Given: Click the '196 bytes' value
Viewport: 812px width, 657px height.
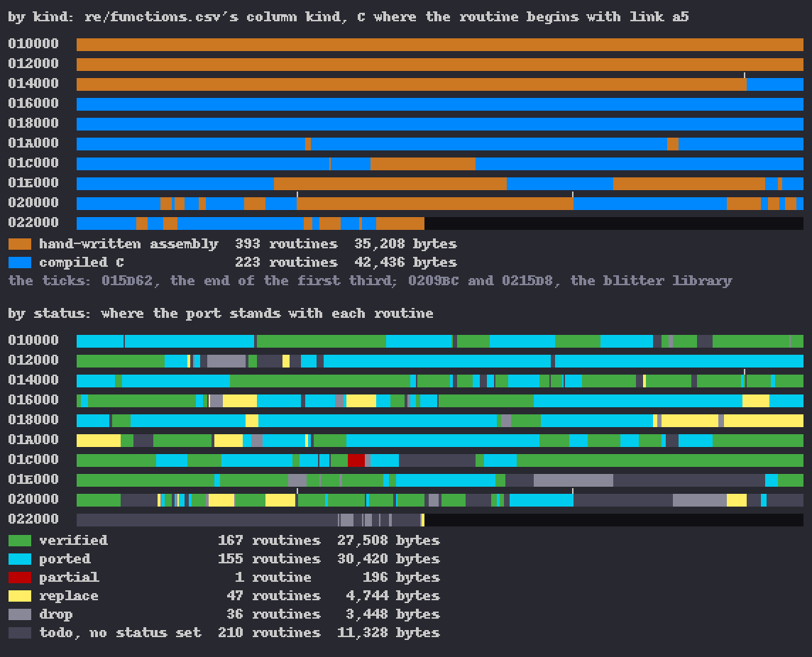Looking at the screenshot, I should click(x=401, y=578).
